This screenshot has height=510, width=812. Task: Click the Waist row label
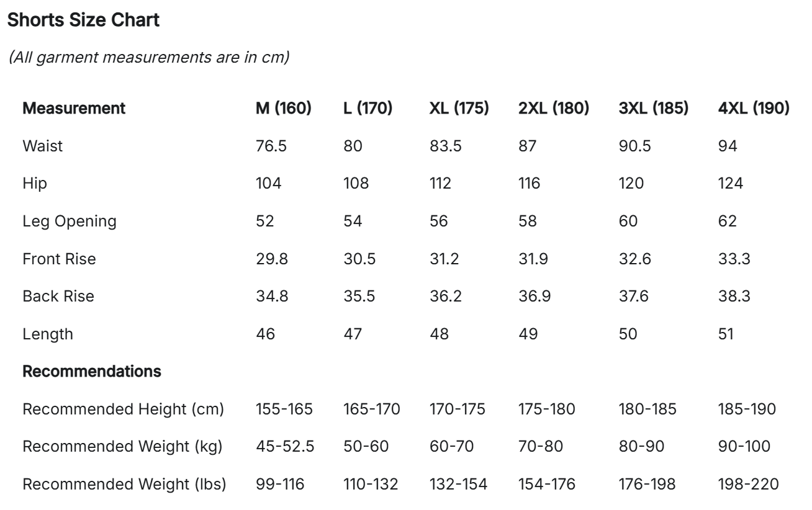(43, 146)
